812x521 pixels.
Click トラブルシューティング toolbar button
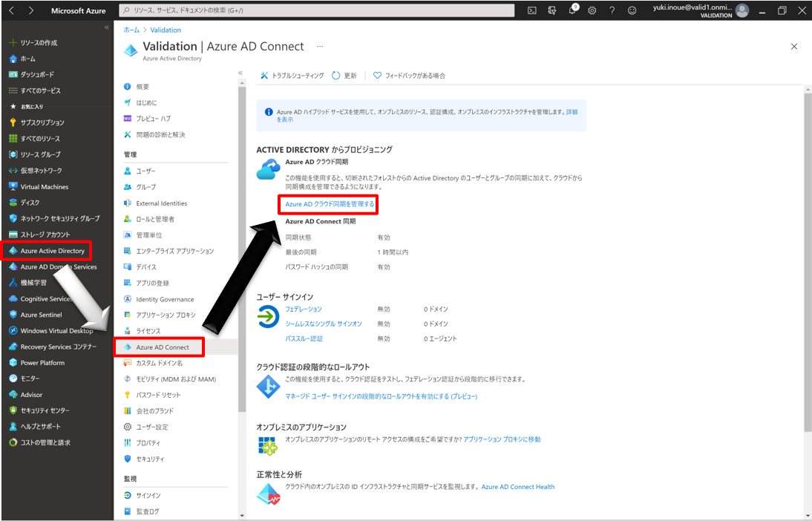[292, 76]
